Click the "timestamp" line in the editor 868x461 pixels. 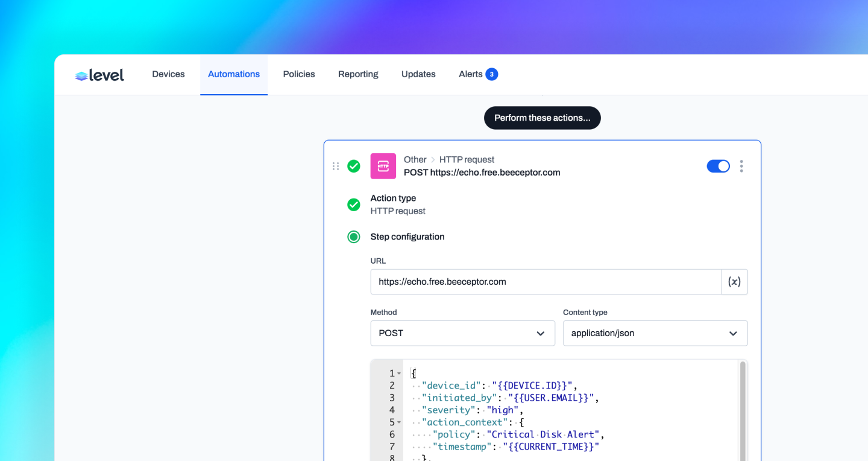click(505, 447)
